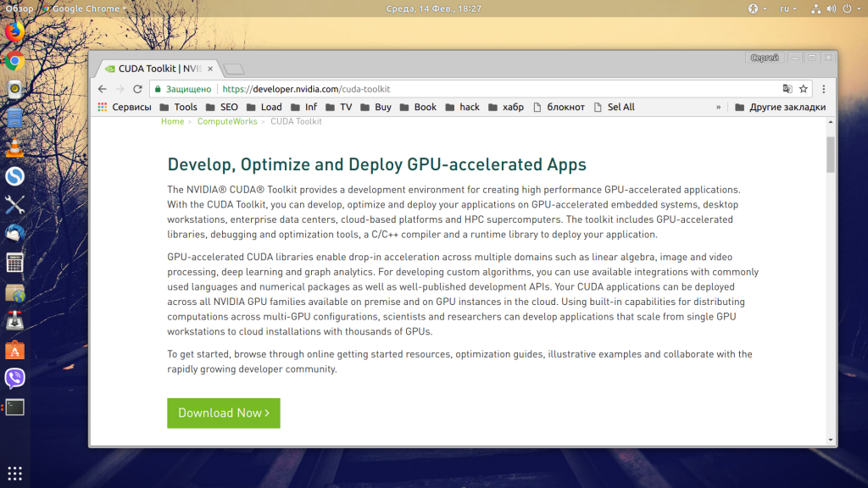Click the Download Now button
The height and width of the screenshot is (488, 868).
coord(224,413)
